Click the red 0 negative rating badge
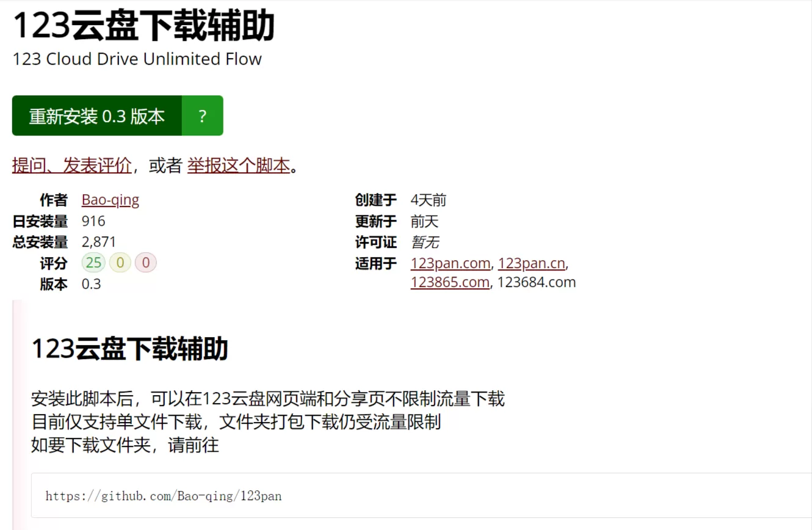812x530 pixels. tap(146, 263)
